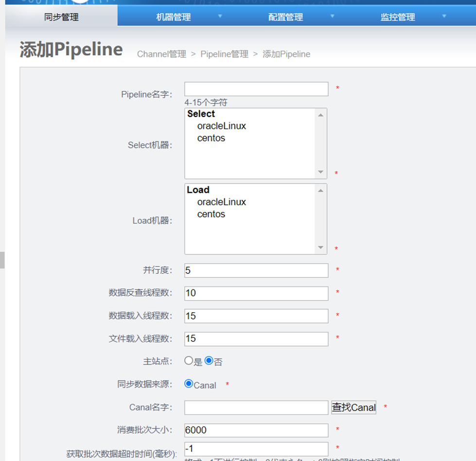Image resolution: width=476 pixels, height=461 pixels.
Task: Select oracleLinux in Select机器 list
Action: pos(221,126)
